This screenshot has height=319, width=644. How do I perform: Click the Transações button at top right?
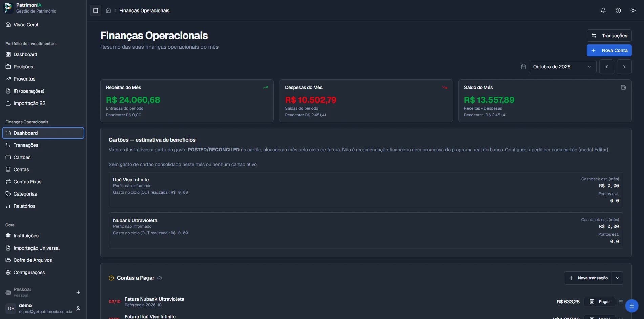(x=609, y=36)
